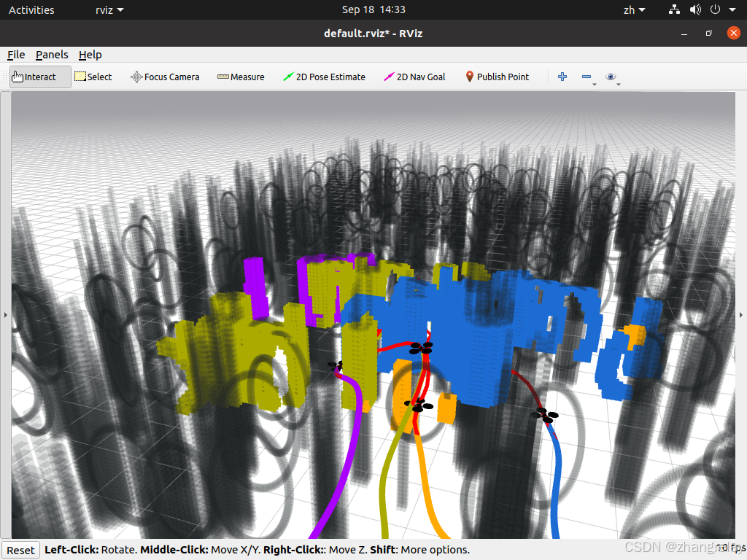This screenshot has height=560, width=747.
Task: Pick the Measure ruler tool
Action: pyautogui.click(x=241, y=77)
